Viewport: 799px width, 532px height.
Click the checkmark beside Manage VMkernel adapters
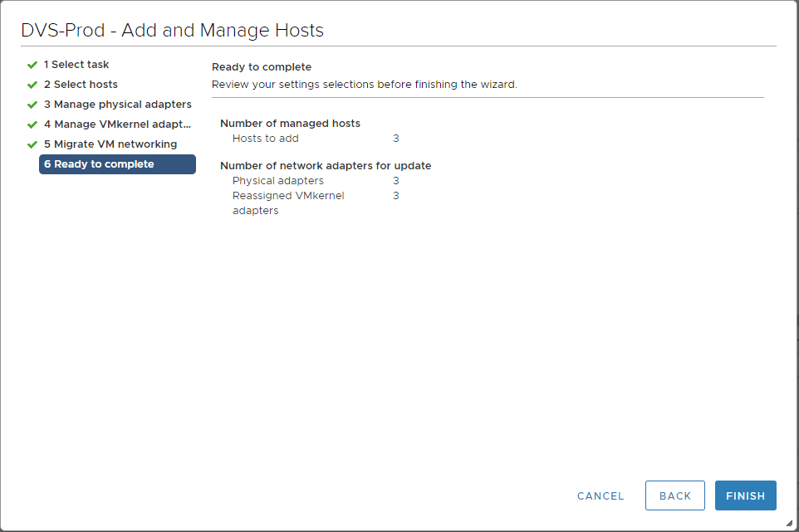(x=32, y=124)
